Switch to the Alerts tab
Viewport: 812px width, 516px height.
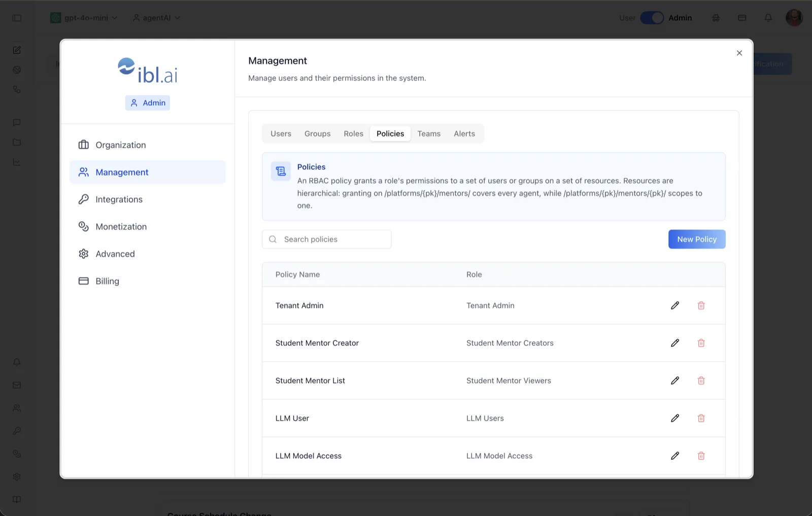click(464, 133)
